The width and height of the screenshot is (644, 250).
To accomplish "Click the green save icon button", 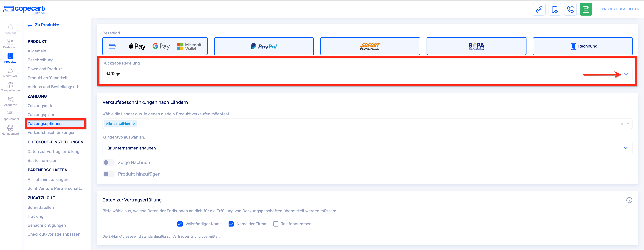I will click(x=586, y=10).
